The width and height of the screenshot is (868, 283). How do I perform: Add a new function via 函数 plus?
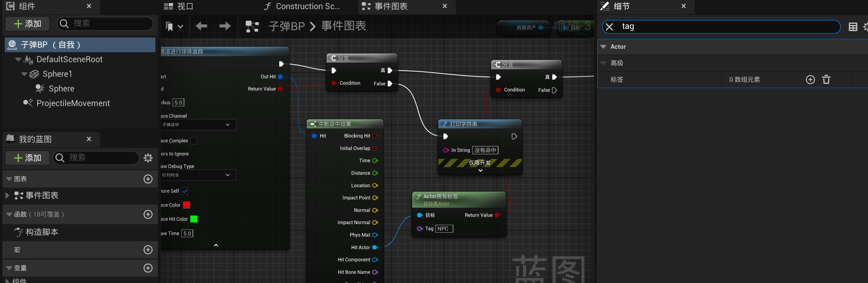click(x=148, y=214)
